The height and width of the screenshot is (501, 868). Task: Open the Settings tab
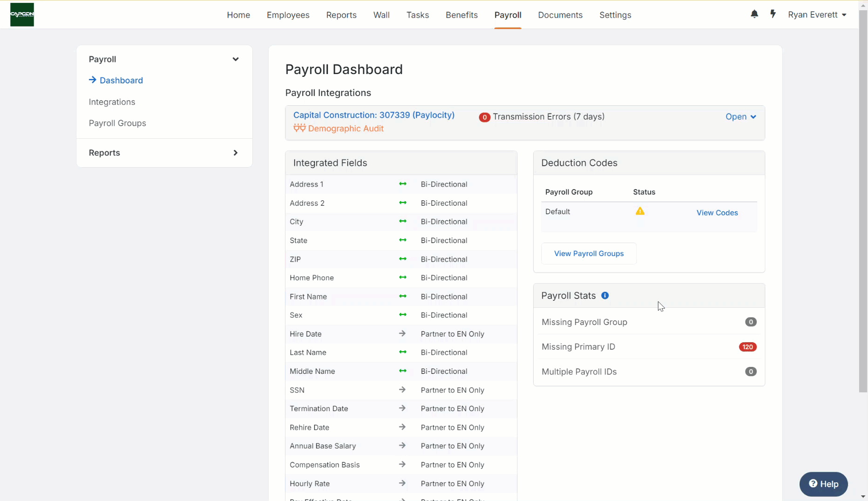click(x=615, y=15)
